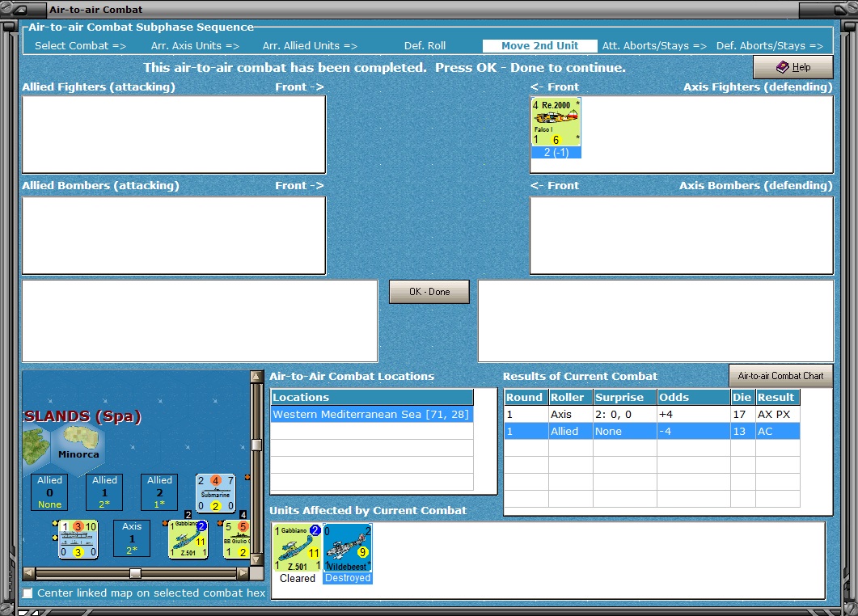Select the Def. Aborts/Stays subphase step
The image size is (858, 616).
(769, 46)
